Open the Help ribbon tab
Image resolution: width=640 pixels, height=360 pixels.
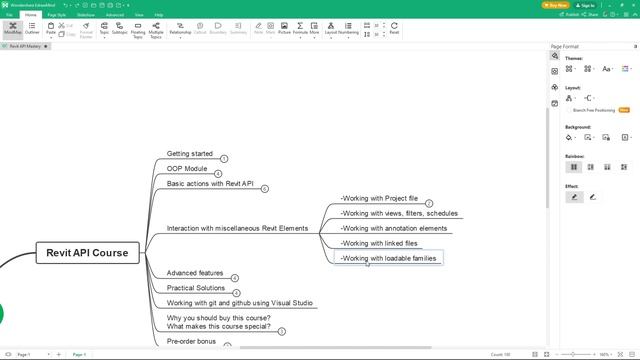tap(159, 15)
